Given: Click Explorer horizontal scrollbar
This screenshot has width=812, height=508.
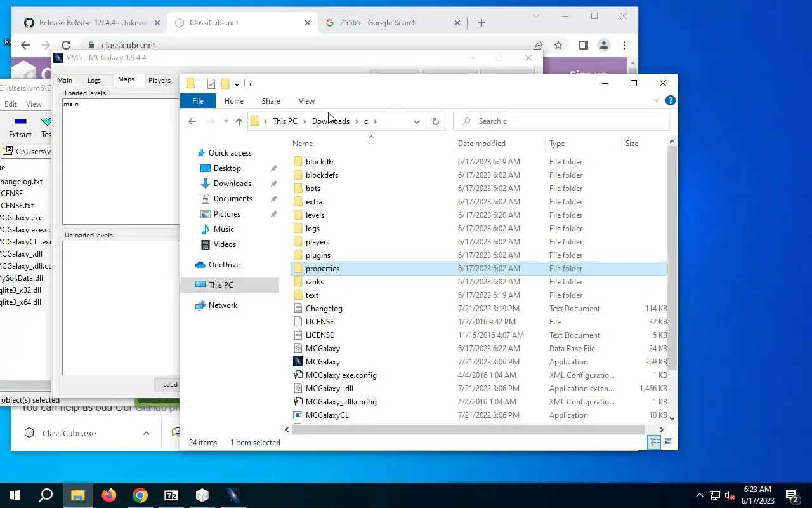Looking at the screenshot, I should [468, 430].
